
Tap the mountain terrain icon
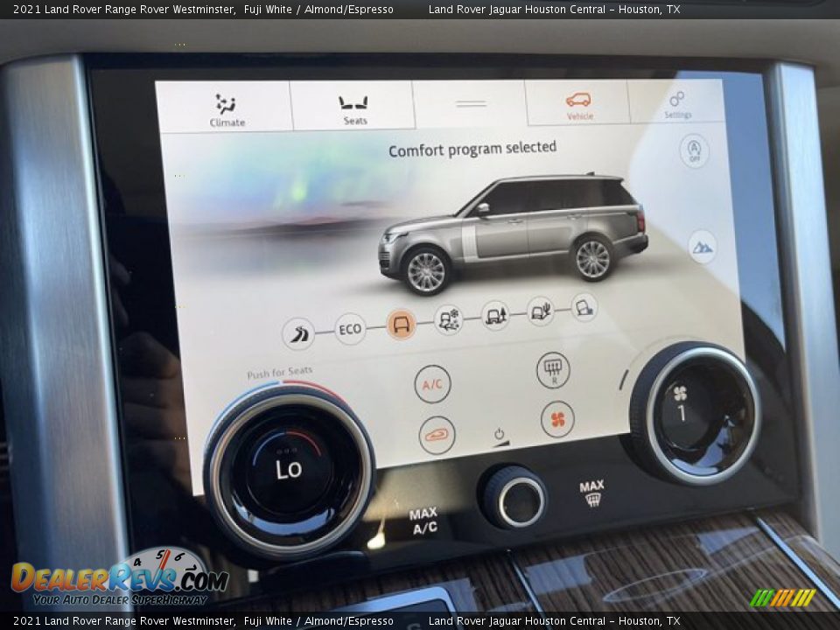pos(703,247)
